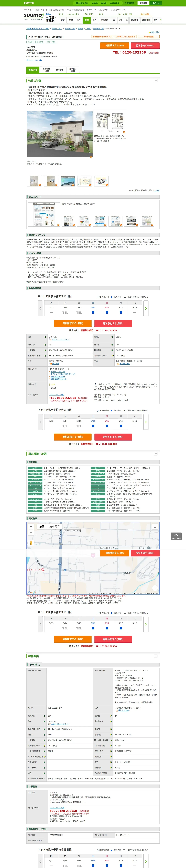Click 最初の位置に戻る on the map

click(x=72, y=530)
